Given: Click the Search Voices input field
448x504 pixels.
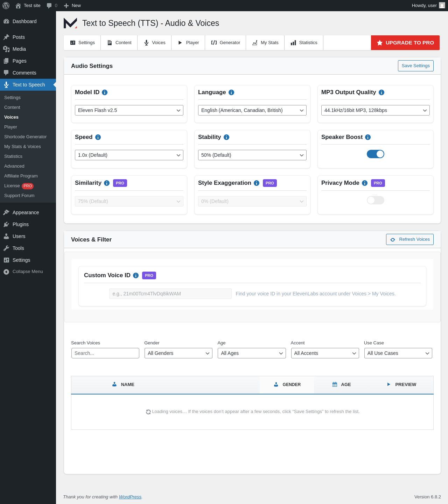Looking at the screenshot, I should point(105,353).
